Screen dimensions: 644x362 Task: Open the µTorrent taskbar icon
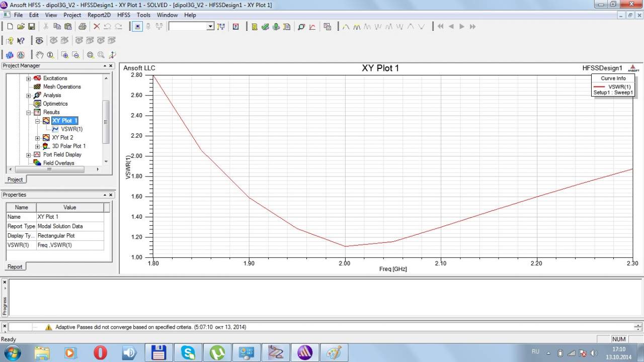point(217,352)
